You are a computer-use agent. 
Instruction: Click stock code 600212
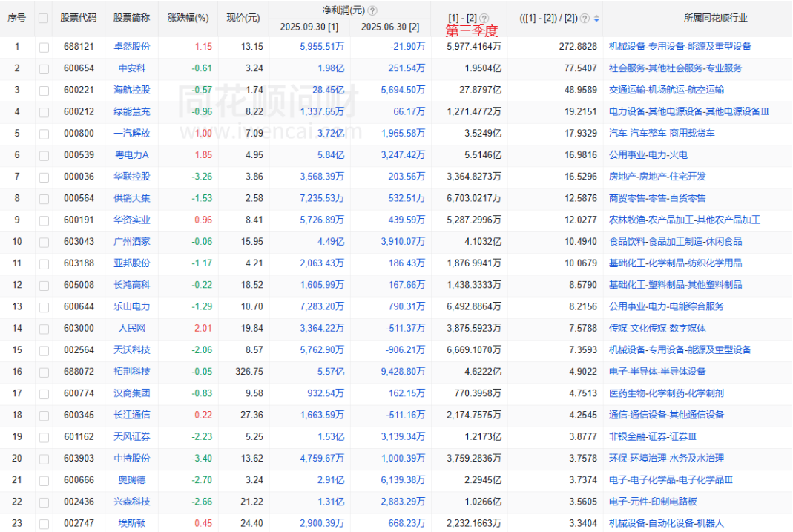[x=78, y=112]
